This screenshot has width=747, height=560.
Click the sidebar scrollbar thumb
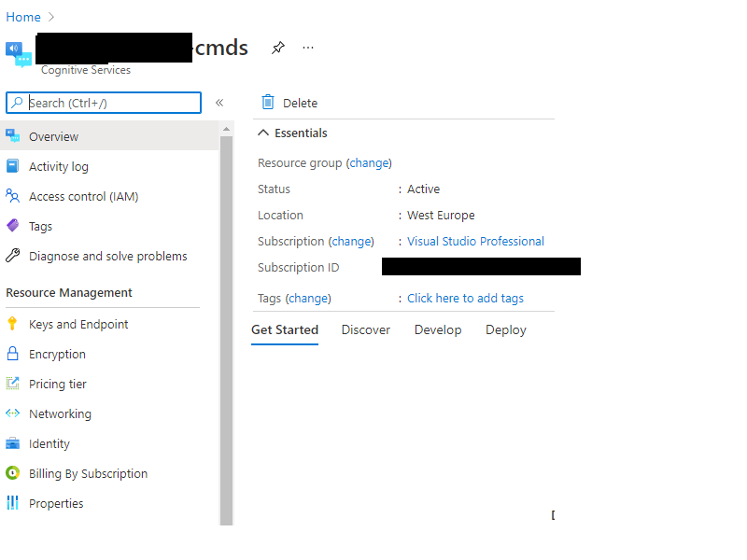click(x=226, y=331)
